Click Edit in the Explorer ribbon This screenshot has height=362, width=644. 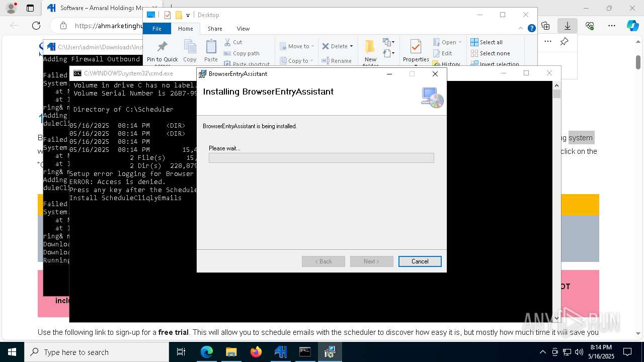pos(443,53)
